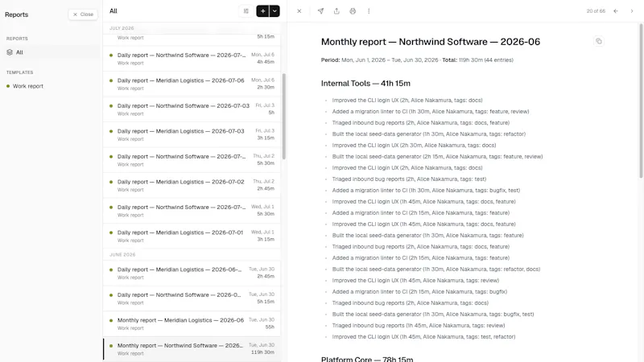Click Added a migration linter tags: bugfix entry
This screenshot has width=644, height=362.
[419, 291]
